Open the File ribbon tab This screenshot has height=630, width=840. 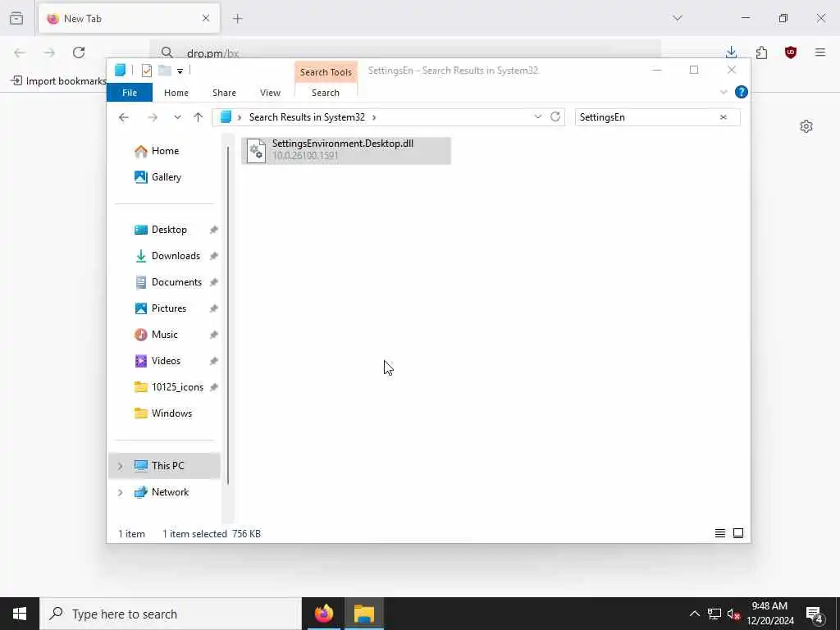(x=129, y=93)
